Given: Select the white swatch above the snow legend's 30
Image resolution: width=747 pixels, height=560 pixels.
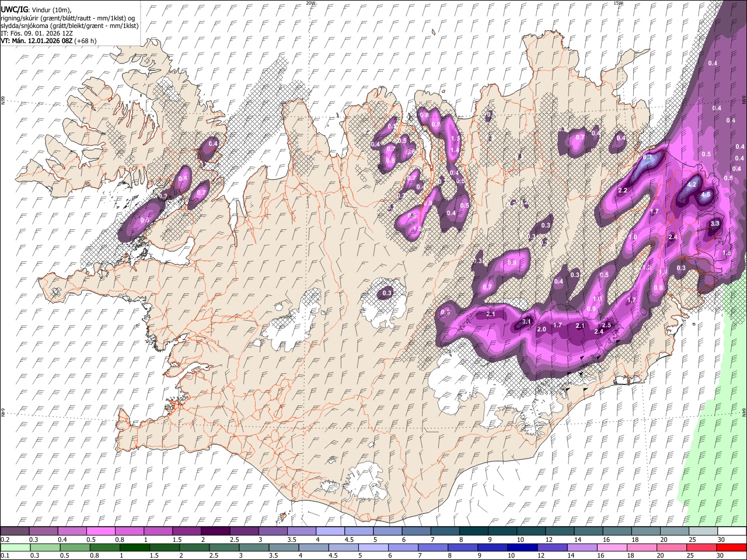Looking at the screenshot, I should [x=732, y=531].
